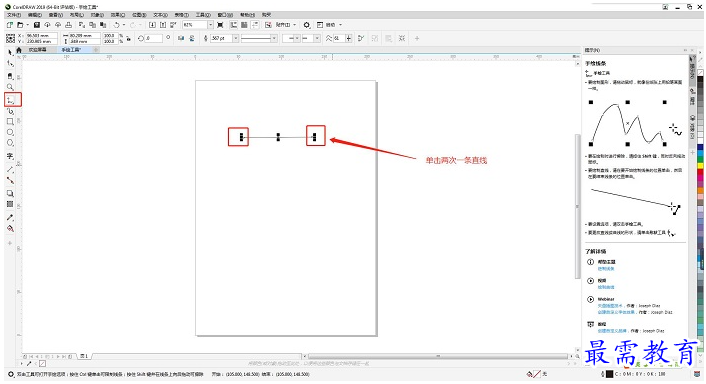Click the Save floppy disk icon

click(x=37, y=25)
